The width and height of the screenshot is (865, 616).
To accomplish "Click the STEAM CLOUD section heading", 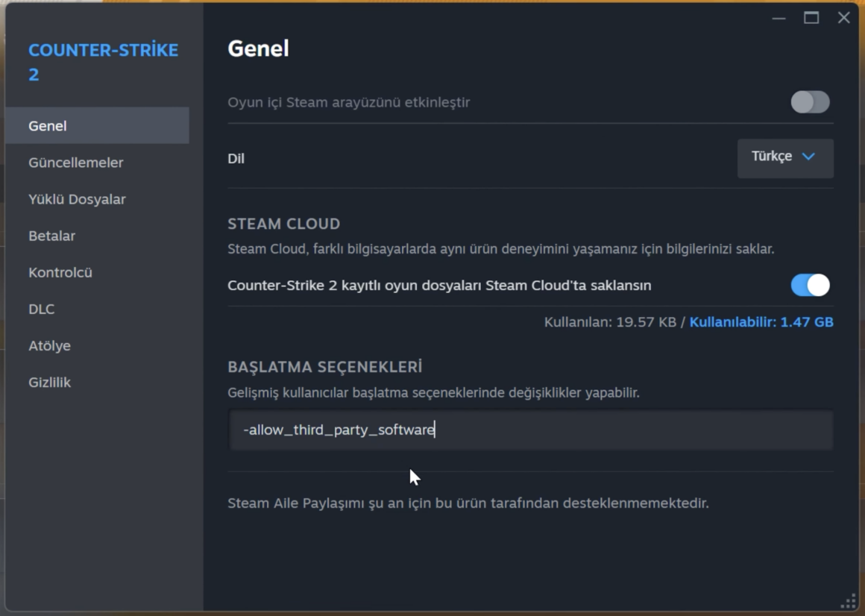I will click(283, 224).
